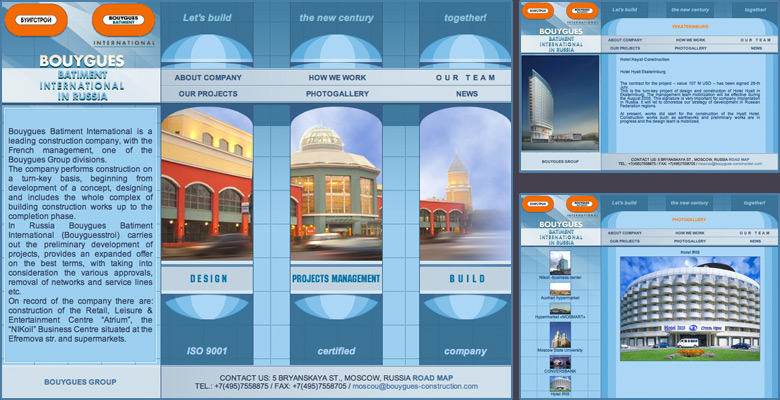This screenshot has height=400, width=780.
Task: Click the Bouygues Group footer link
Action: 80,382
